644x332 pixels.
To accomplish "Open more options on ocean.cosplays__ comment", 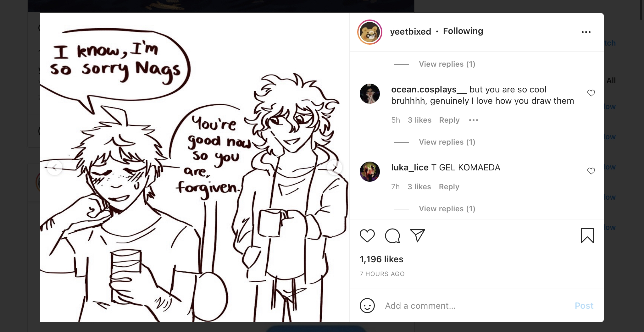I will (473, 120).
